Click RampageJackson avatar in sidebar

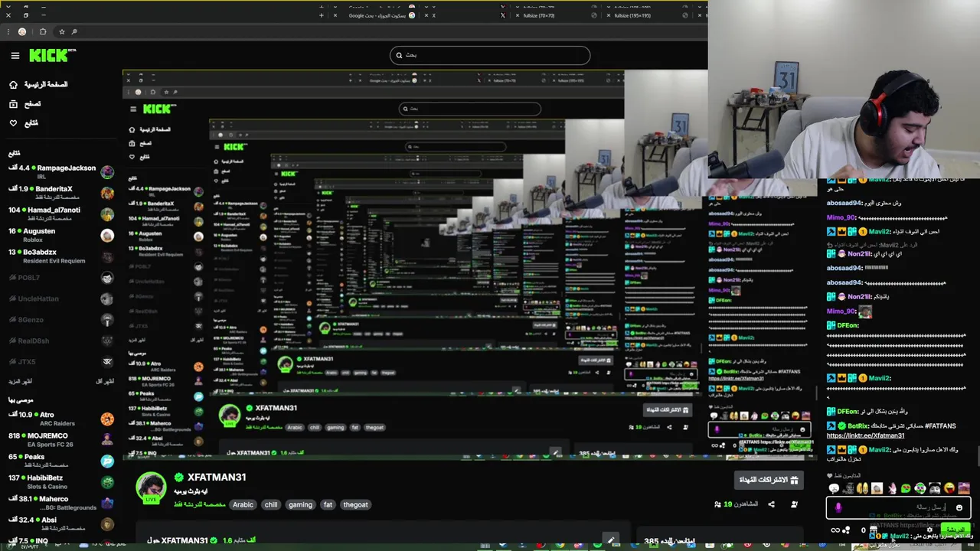(x=107, y=172)
